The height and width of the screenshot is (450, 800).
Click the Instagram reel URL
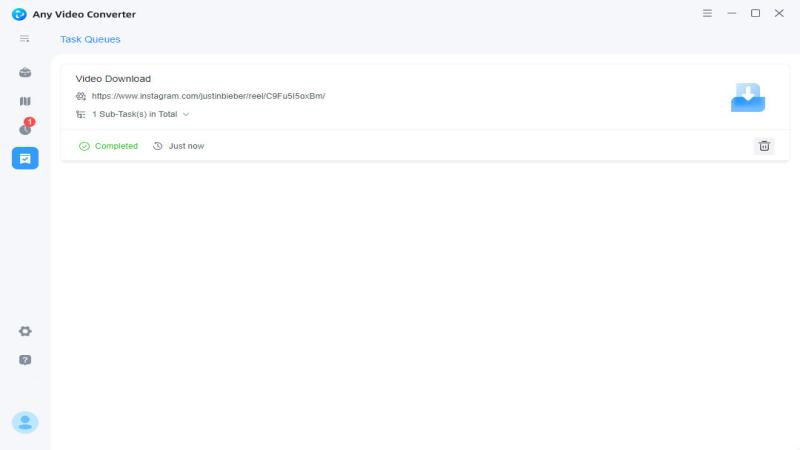pos(208,96)
